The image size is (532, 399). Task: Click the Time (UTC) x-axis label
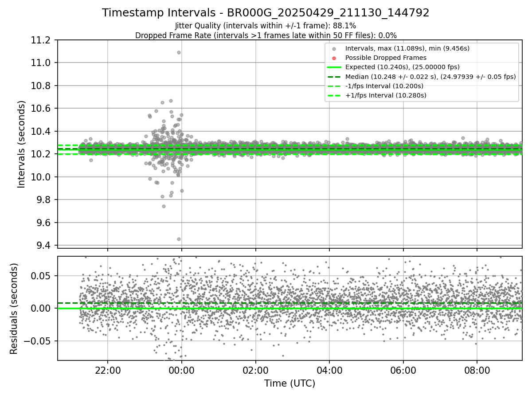(x=289, y=383)
